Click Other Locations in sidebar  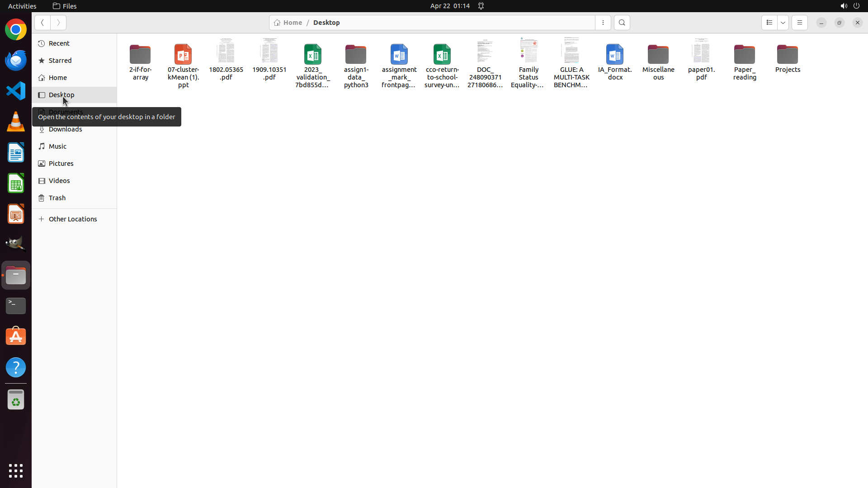pos(72,219)
